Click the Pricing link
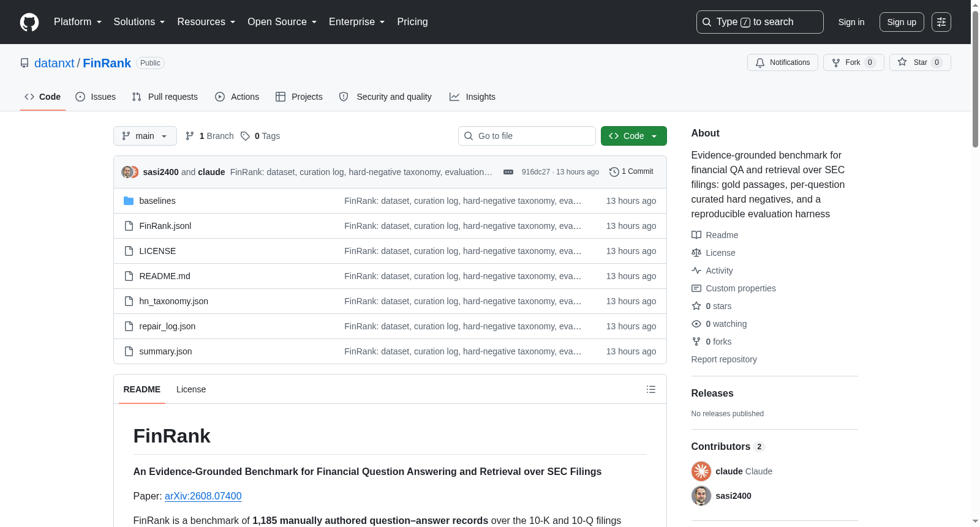 412,22
